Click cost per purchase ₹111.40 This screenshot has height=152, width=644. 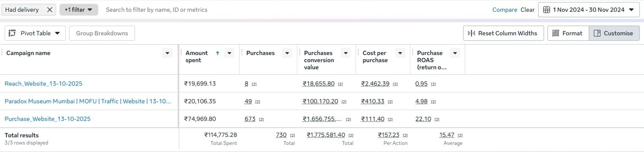coord(373,119)
